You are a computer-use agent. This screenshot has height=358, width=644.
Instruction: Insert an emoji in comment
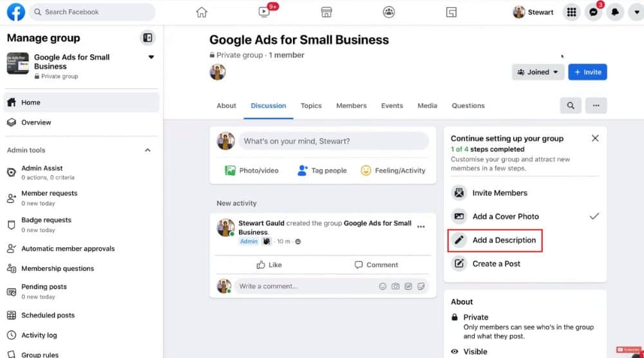tap(383, 286)
